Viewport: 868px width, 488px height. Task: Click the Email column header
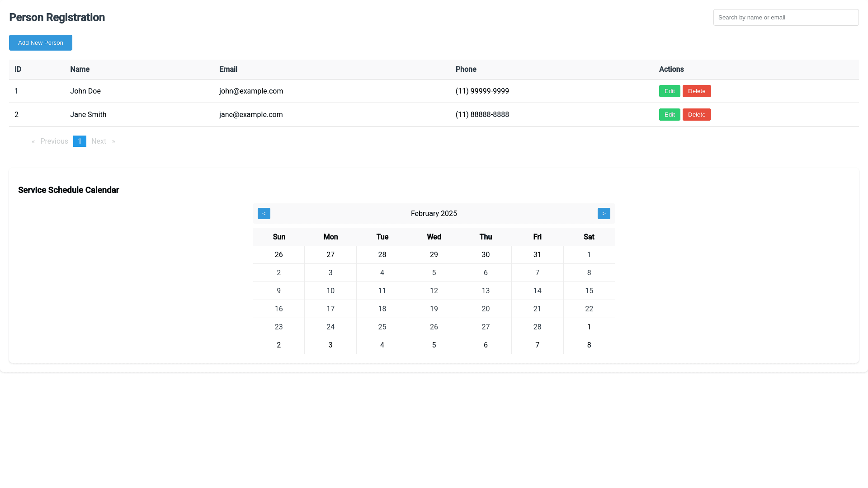coord(228,70)
